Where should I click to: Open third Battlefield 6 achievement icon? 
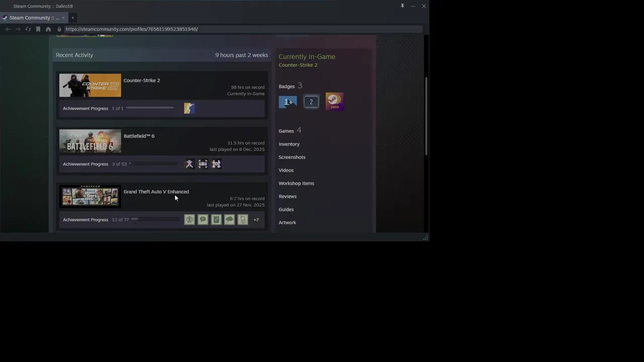(216, 164)
